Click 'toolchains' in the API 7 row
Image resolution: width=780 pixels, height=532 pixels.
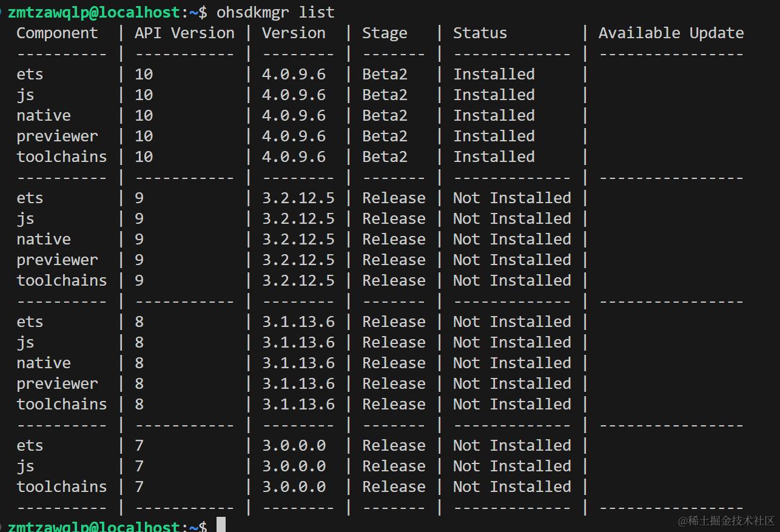61,487
